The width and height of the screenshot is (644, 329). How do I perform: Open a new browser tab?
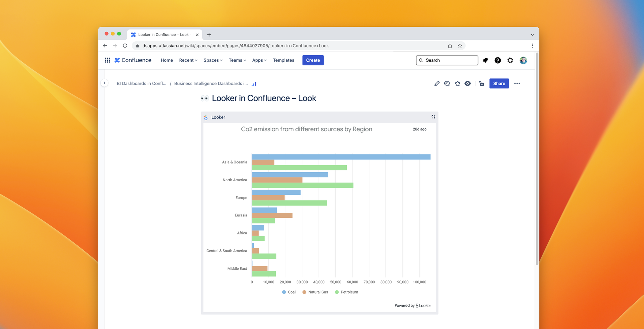click(x=209, y=35)
